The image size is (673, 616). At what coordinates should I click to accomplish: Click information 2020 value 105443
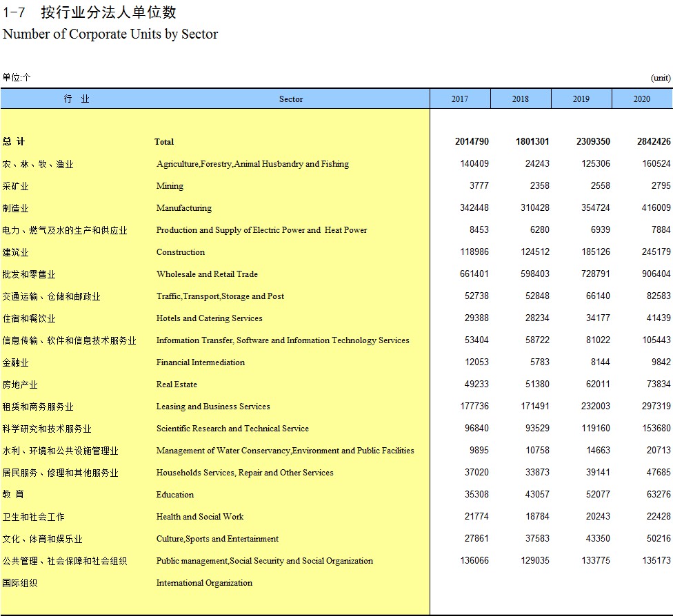pyautogui.click(x=656, y=340)
